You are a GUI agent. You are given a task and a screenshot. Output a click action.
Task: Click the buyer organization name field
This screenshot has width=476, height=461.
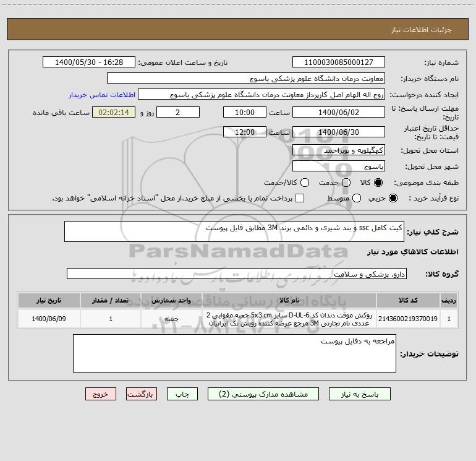point(246,79)
